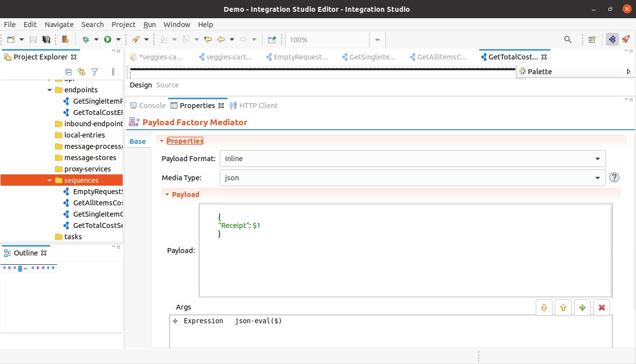Screen dimensions: 636x364
Task: Click the pin editor toolbar icon
Action: coord(272,40)
